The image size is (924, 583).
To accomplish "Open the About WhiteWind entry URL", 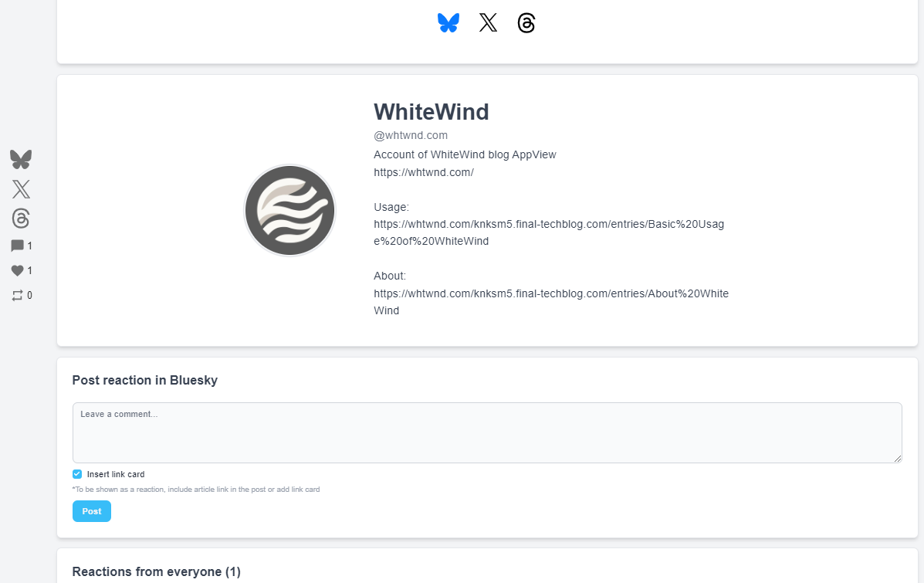I will click(550, 293).
